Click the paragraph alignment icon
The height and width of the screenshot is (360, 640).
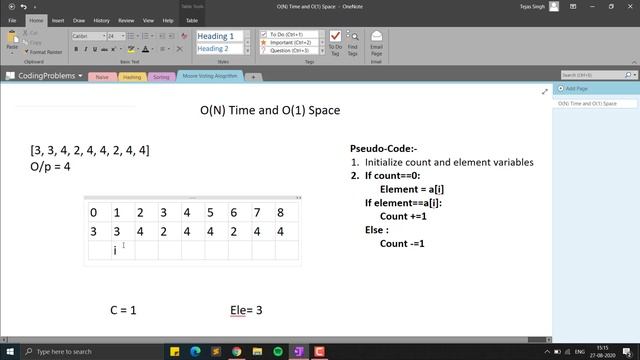162,49
